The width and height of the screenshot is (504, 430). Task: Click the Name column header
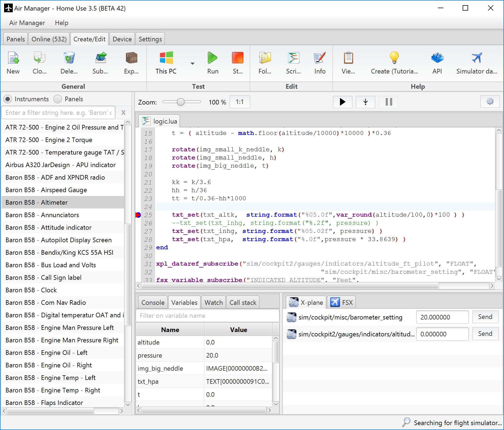coord(170,330)
